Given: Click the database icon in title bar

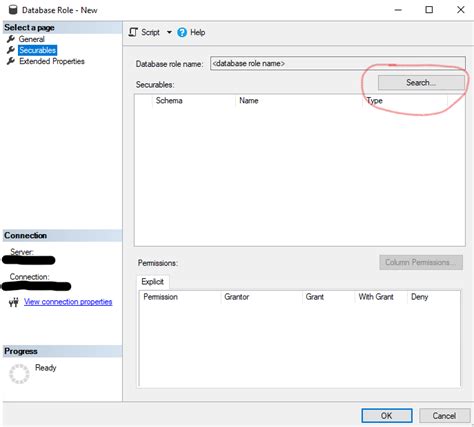Looking at the screenshot, I should coord(13,10).
